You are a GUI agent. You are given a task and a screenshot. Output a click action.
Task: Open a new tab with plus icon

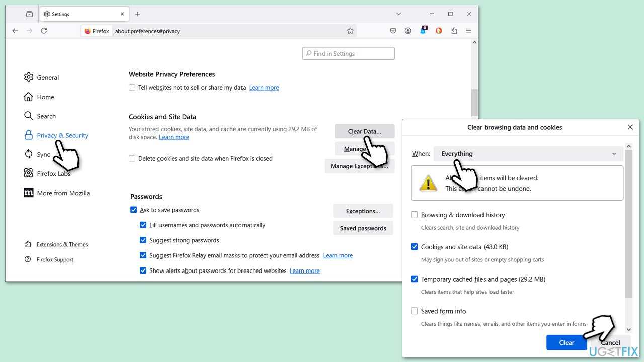(137, 14)
